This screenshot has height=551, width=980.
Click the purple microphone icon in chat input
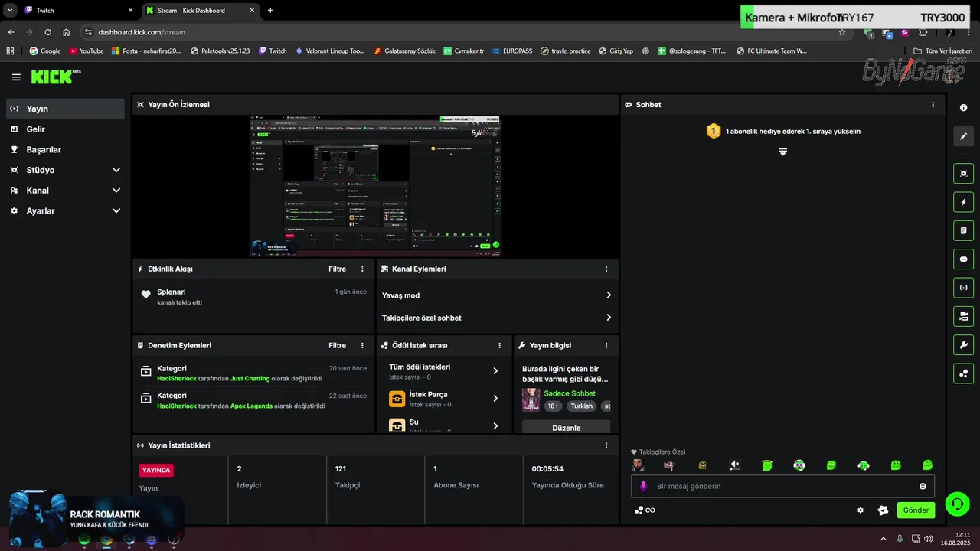pos(644,486)
